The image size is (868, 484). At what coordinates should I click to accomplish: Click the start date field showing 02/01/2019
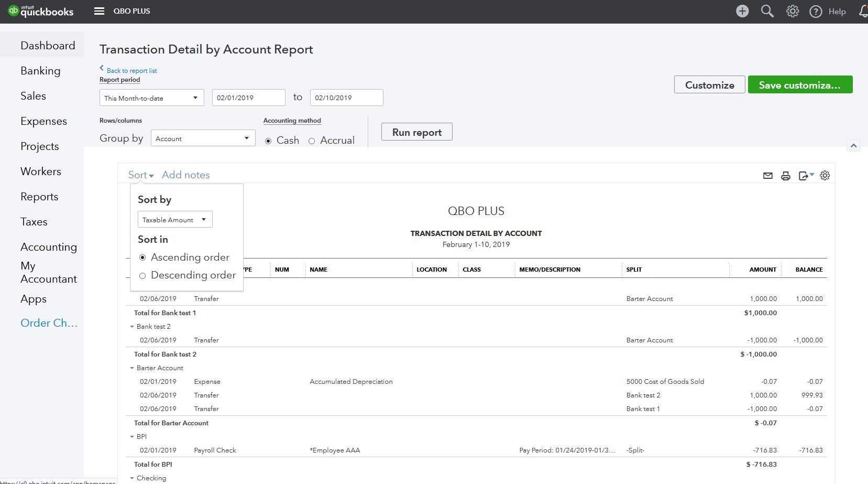click(248, 98)
